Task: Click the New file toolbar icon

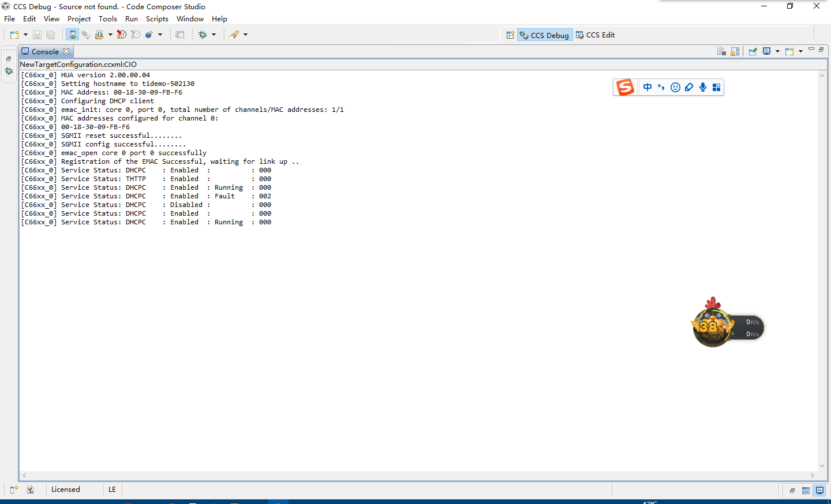Action: [x=14, y=35]
